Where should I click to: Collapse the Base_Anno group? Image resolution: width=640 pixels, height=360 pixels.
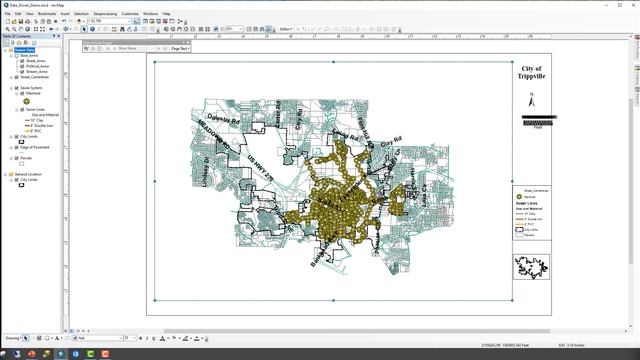pyautogui.click(x=11, y=56)
